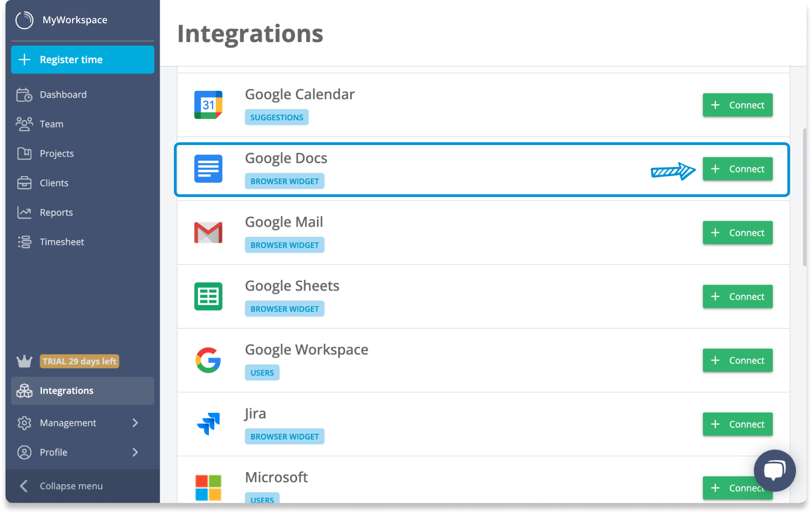This screenshot has width=812, height=514.
Task: Connect the Google Calendar integration
Action: (738, 105)
